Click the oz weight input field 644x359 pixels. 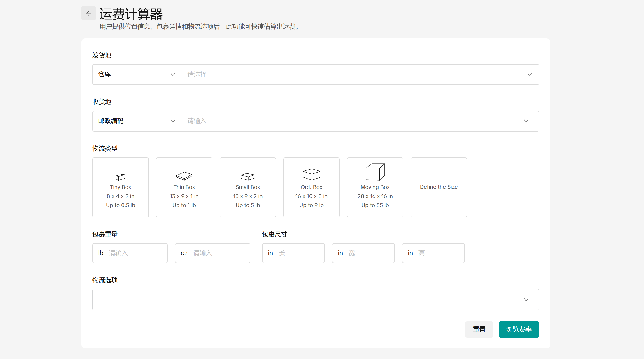pos(212,253)
